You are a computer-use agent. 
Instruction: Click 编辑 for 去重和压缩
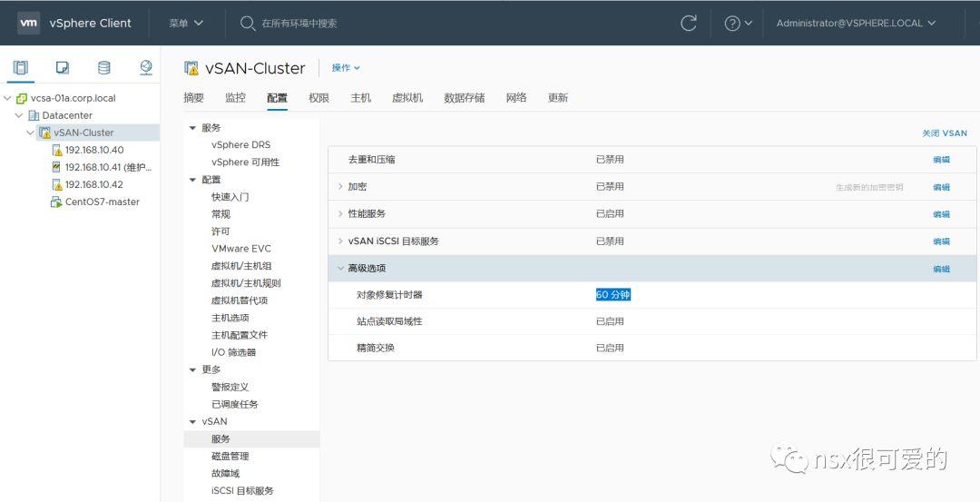[x=941, y=160]
